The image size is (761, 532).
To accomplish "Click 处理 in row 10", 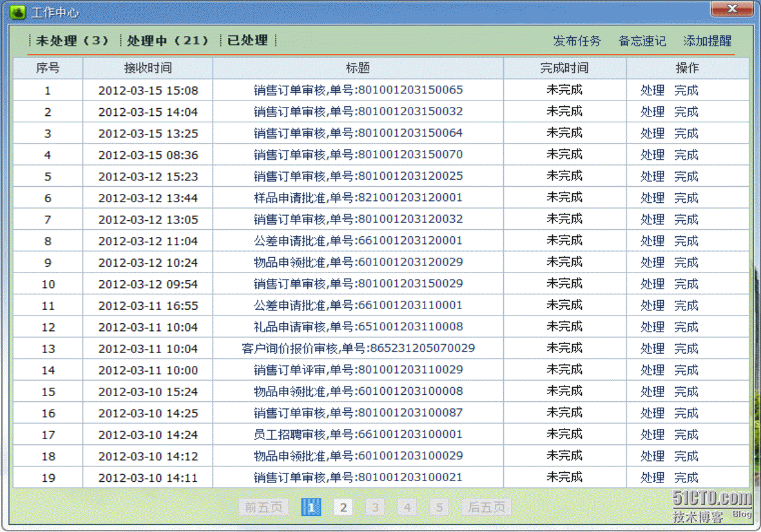I will [x=652, y=283].
